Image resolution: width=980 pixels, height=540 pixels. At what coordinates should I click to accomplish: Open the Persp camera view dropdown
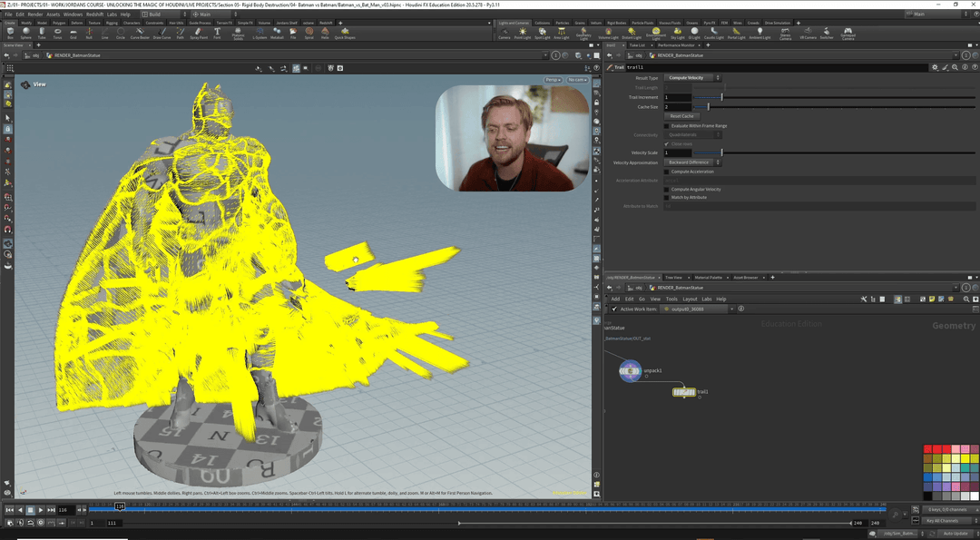point(553,80)
